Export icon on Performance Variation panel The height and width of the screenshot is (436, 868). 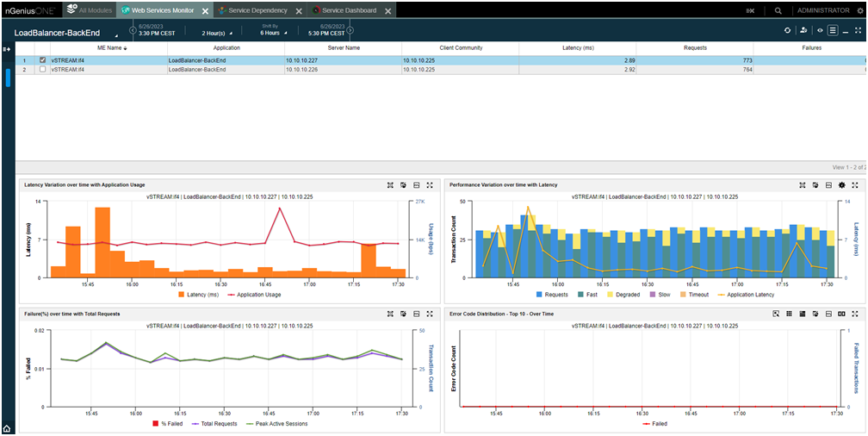pos(815,185)
